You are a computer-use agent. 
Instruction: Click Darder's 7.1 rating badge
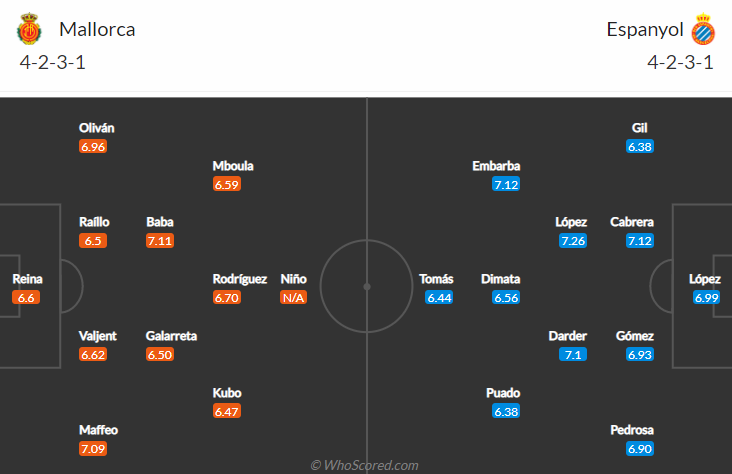(x=573, y=355)
